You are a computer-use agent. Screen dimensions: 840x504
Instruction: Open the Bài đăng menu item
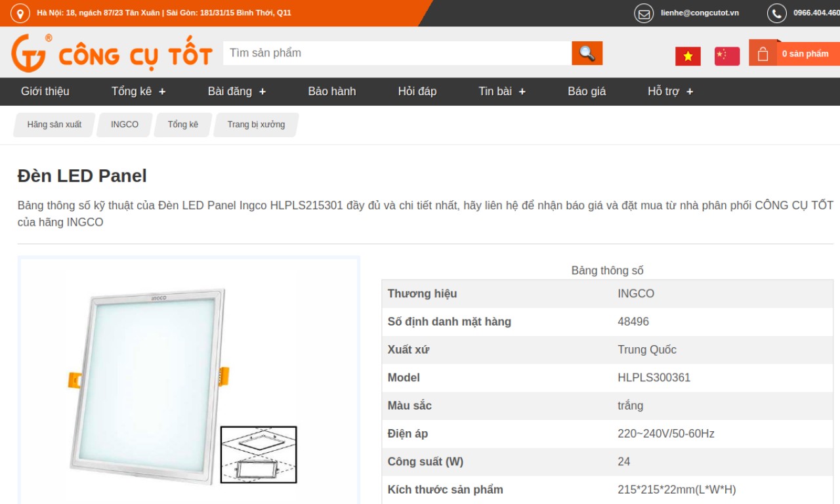tap(230, 91)
